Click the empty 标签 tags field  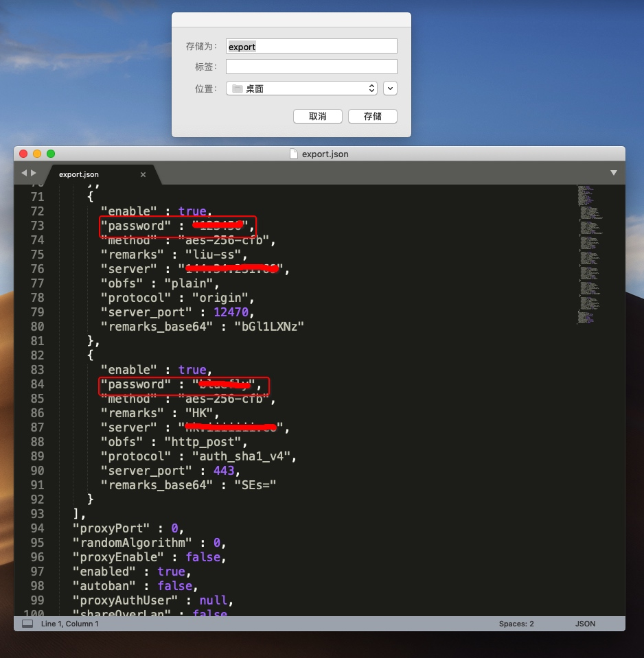pos(312,67)
